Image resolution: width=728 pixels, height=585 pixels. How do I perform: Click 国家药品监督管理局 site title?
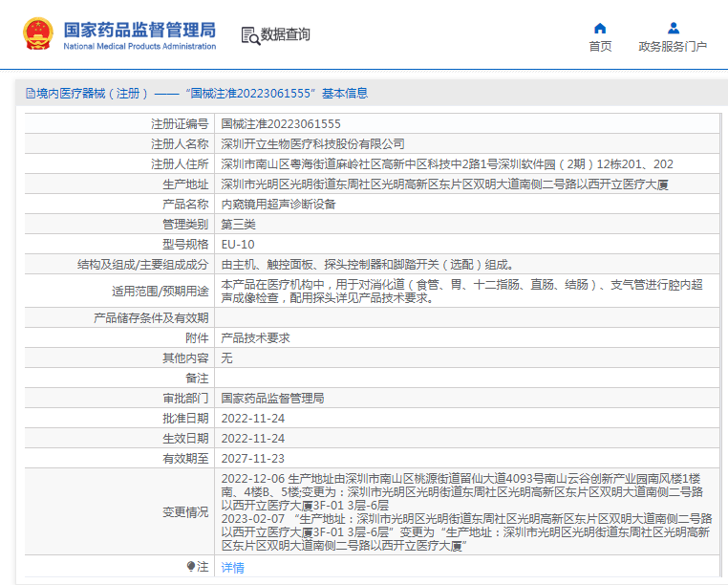click(139, 30)
